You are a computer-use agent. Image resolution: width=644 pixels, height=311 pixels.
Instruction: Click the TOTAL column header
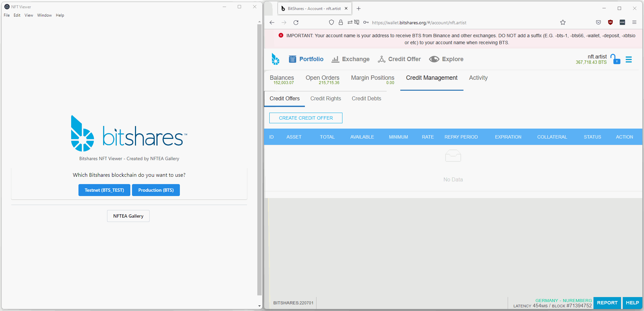coord(327,137)
